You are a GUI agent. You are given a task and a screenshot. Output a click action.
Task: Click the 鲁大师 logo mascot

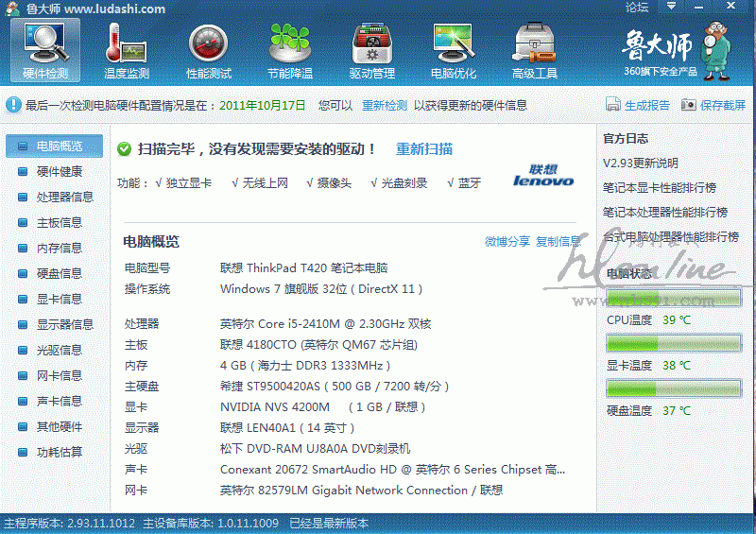pyautogui.click(x=716, y=51)
